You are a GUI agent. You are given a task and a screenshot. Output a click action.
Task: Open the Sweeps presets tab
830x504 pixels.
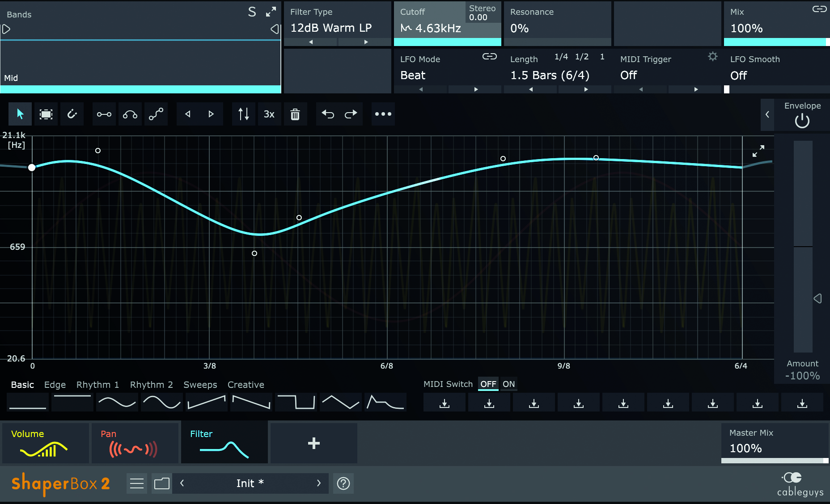point(200,385)
